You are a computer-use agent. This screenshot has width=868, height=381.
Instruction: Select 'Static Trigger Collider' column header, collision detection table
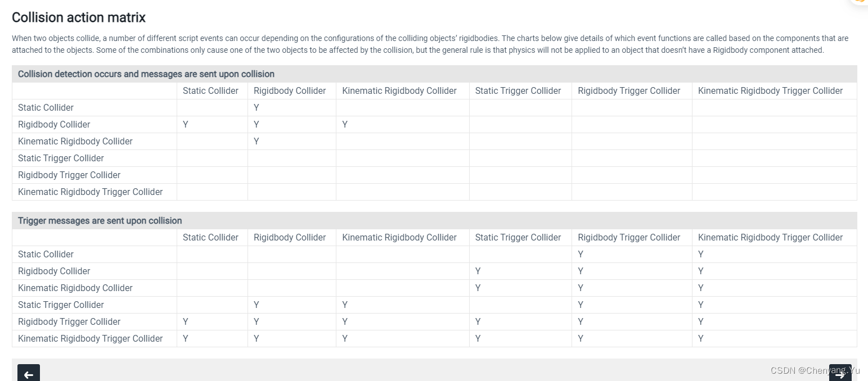518,91
